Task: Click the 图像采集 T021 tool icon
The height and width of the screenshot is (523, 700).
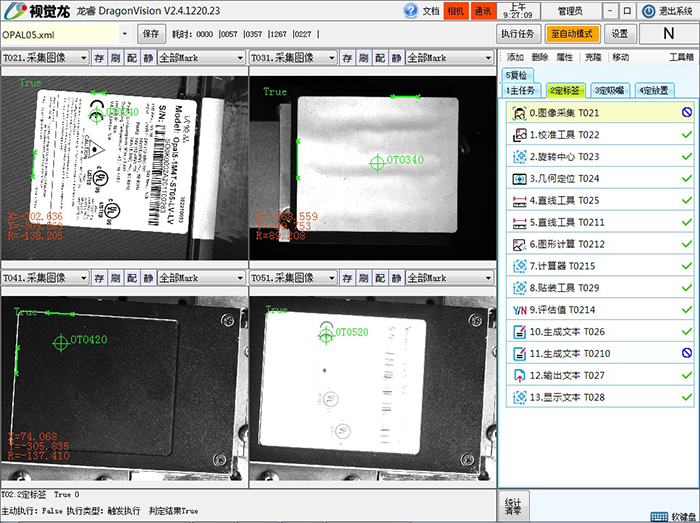Action: coord(519,113)
